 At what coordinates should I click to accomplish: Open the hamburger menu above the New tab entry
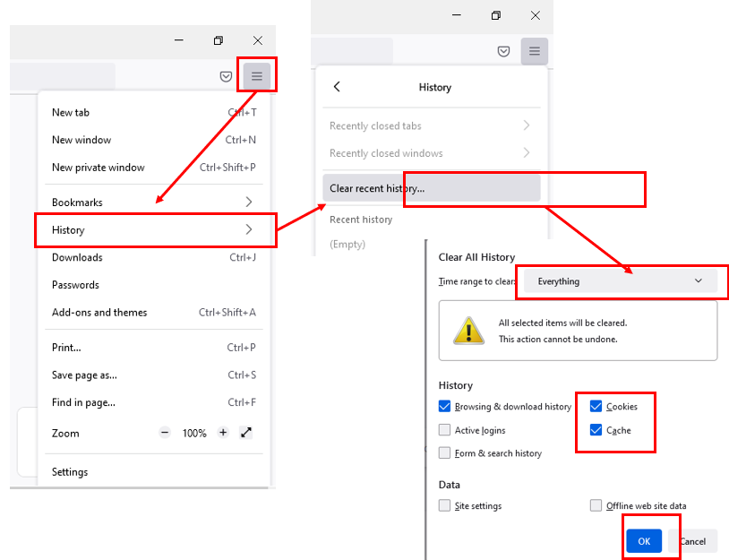(257, 76)
